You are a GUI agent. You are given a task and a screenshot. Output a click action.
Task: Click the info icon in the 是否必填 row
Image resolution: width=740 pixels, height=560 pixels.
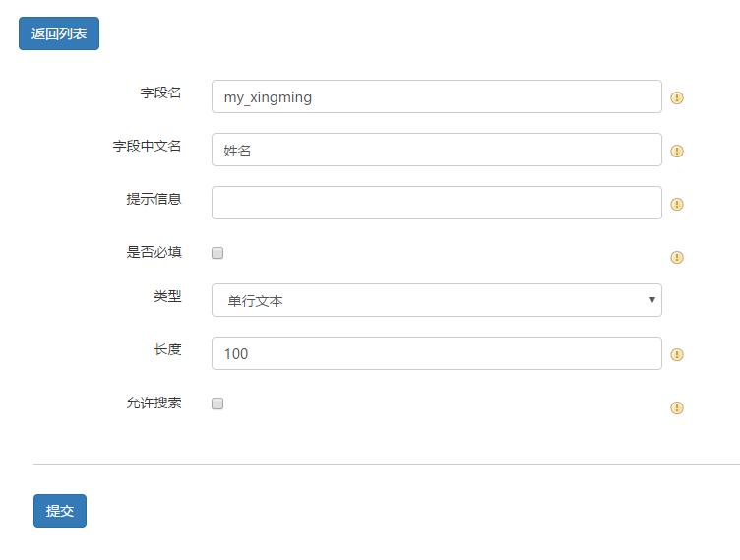pos(677,258)
